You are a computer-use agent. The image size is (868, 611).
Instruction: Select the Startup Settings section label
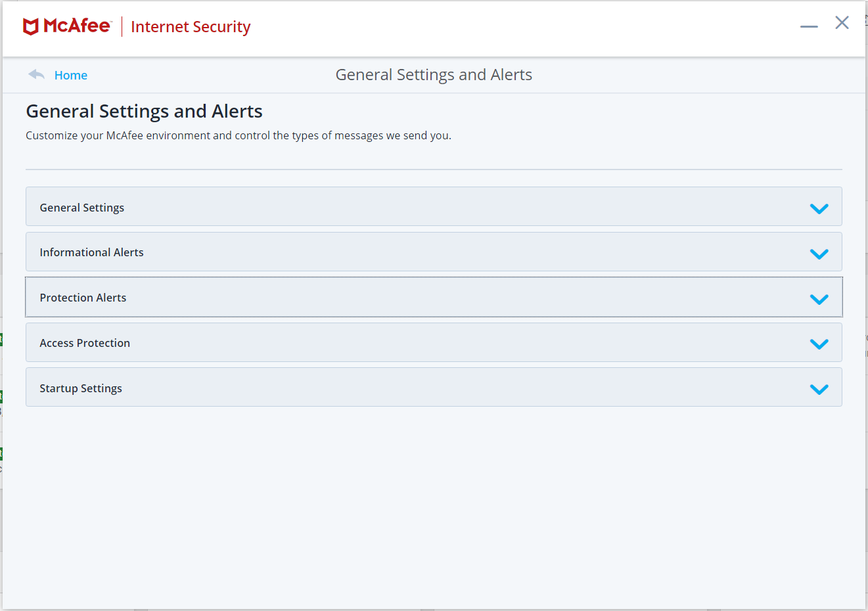pos(81,388)
